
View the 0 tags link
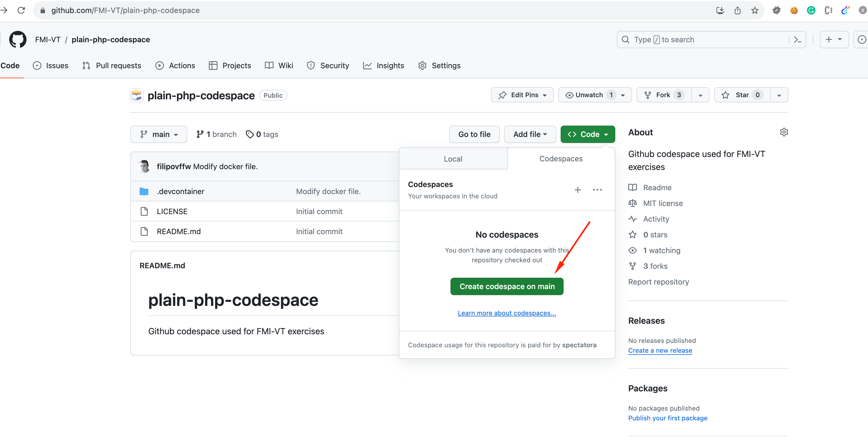262,134
